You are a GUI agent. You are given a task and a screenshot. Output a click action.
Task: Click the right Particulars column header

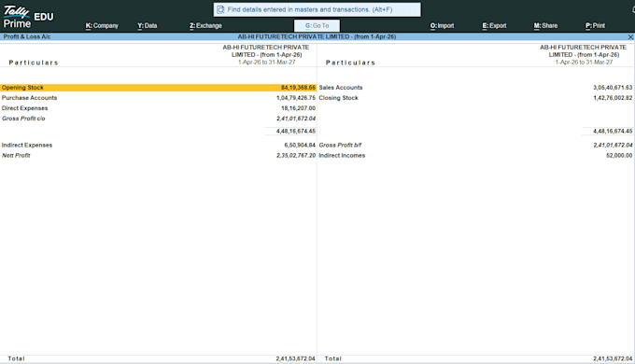tap(351, 63)
